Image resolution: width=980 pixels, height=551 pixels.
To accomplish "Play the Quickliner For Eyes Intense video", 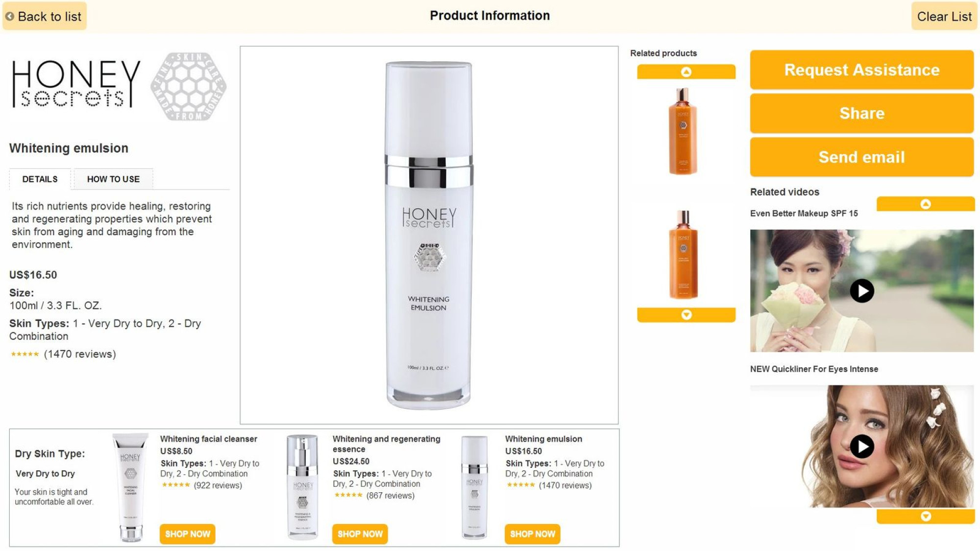I will 861,446.
